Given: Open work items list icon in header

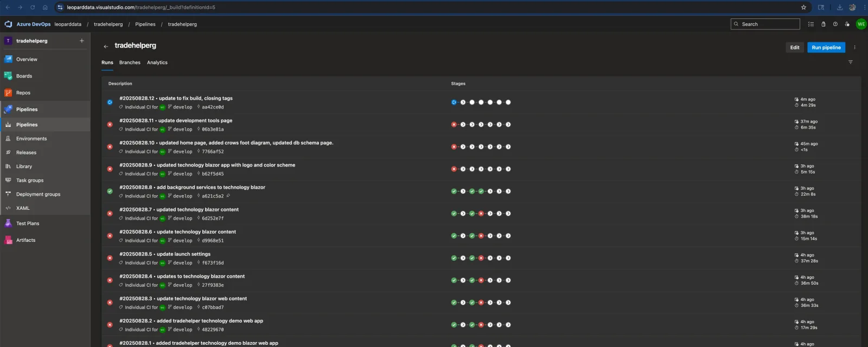Looking at the screenshot, I should [811, 24].
